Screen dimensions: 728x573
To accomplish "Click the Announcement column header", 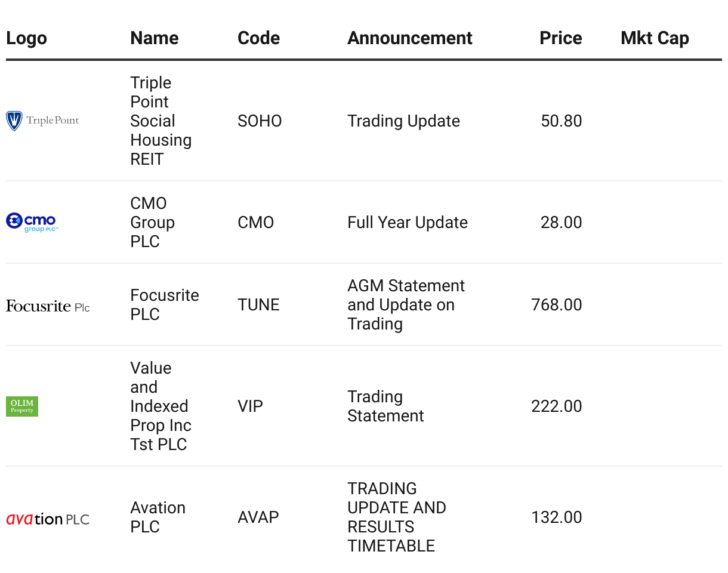I will coord(410,38).
